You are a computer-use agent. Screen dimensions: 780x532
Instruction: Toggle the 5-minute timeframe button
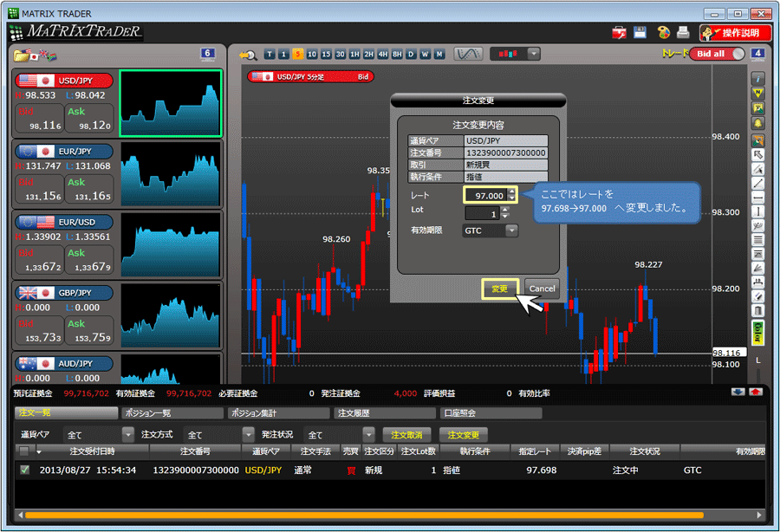[x=298, y=55]
